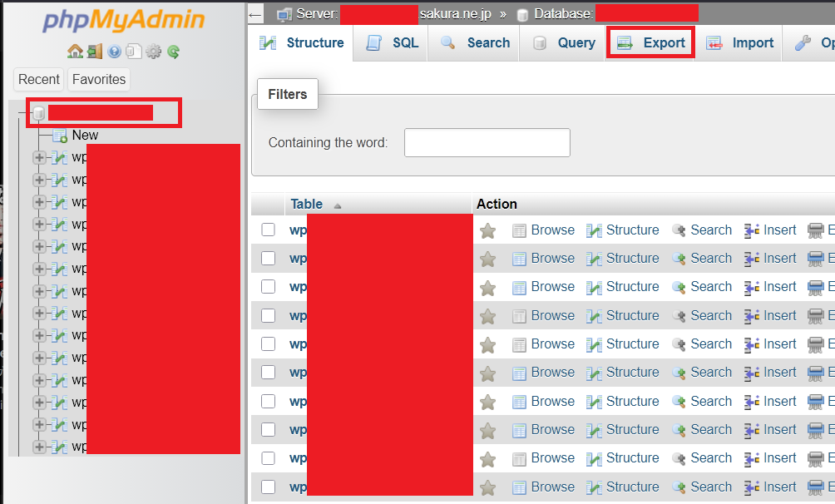This screenshot has height=504, width=835.
Task: Click the phpMyAdmin Home icon
Action: click(75, 52)
